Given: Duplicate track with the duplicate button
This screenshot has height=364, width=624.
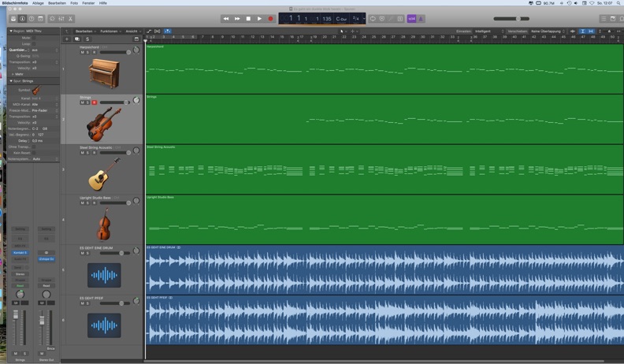Looking at the screenshot, I should coord(76,39).
